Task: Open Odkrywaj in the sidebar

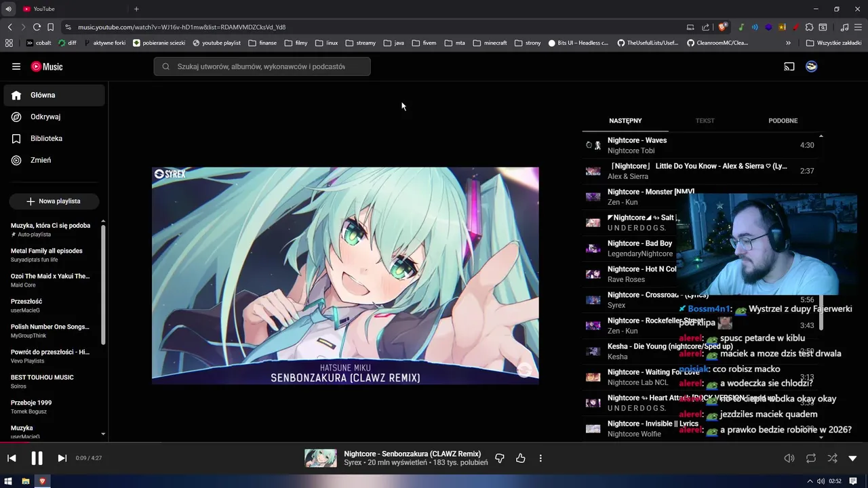Action: [x=54, y=117]
